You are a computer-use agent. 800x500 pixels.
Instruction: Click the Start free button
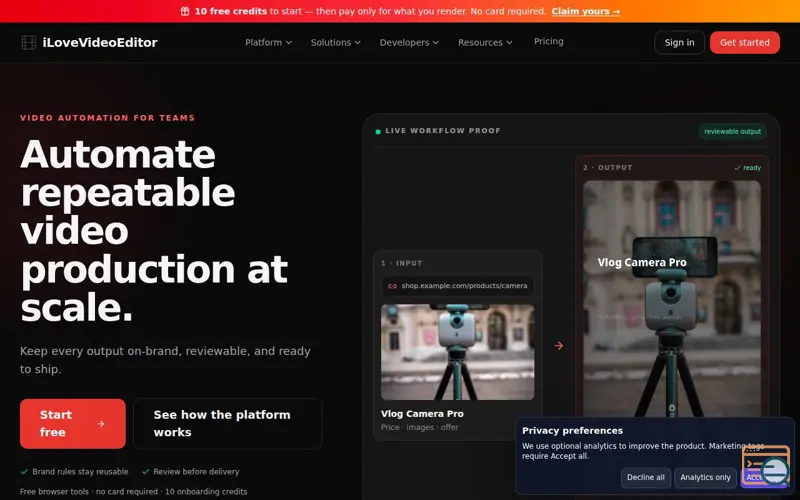pyautogui.click(x=72, y=423)
